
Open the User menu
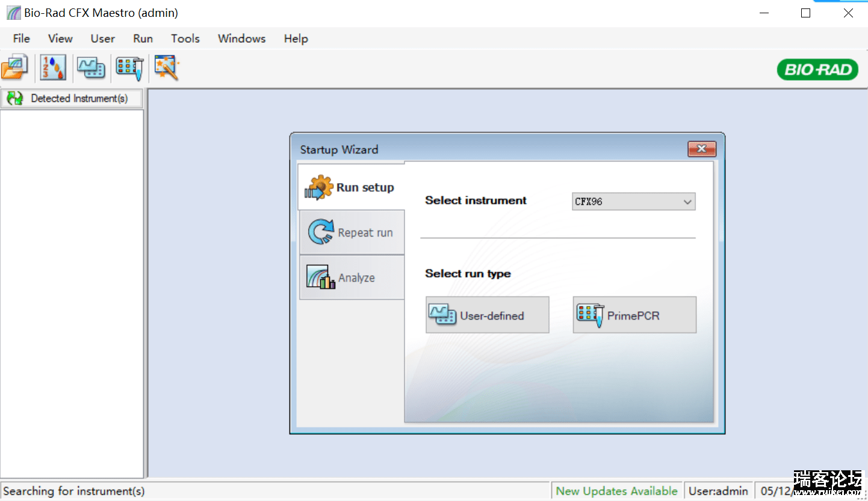coord(102,39)
